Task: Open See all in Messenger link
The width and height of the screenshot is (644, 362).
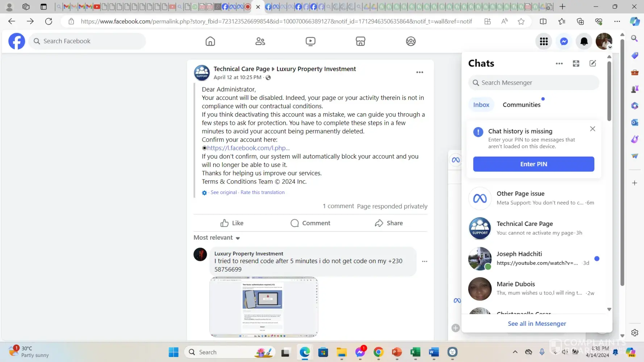Action: (536, 324)
